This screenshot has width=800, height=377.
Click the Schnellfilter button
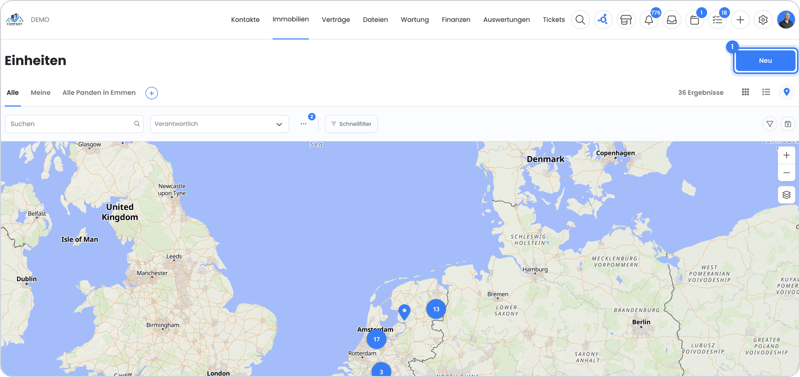tap(352, 124)
